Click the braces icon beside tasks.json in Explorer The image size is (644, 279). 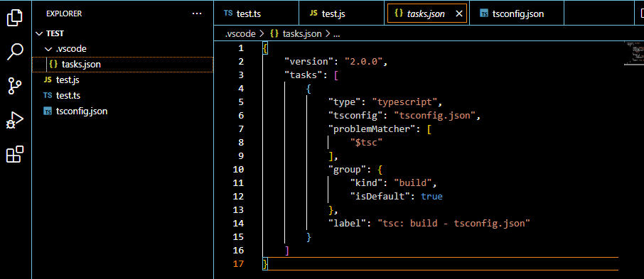pyautogui.click(x=53, y=65)
